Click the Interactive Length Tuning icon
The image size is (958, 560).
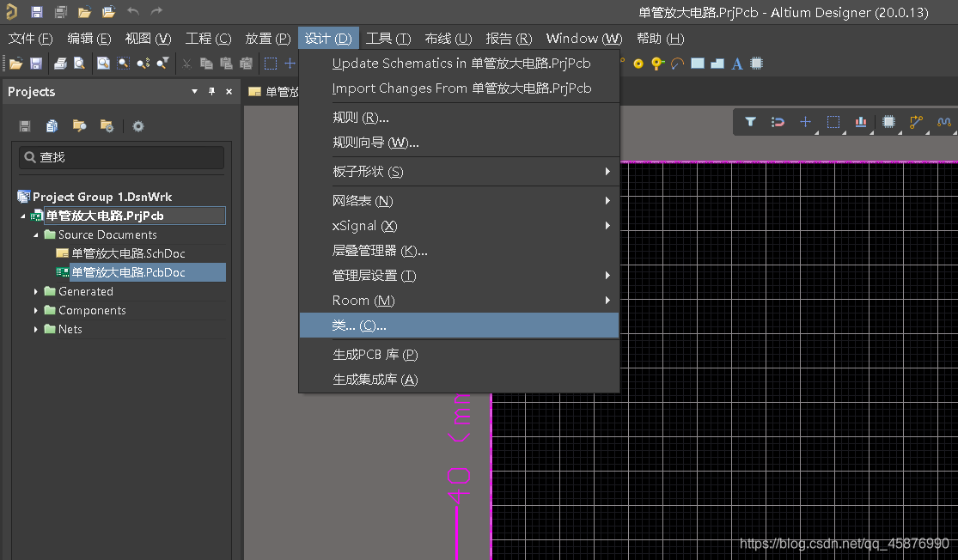point(944,122)
